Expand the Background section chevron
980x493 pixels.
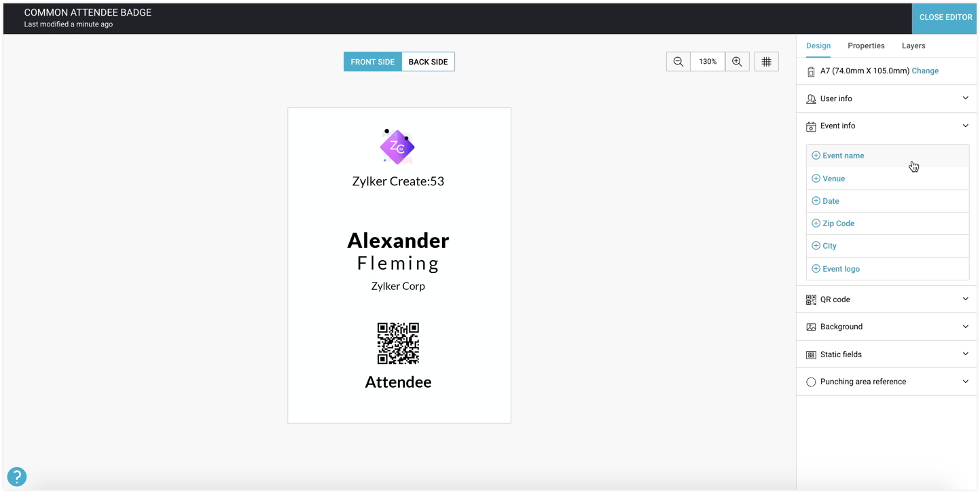click(965, 327)
